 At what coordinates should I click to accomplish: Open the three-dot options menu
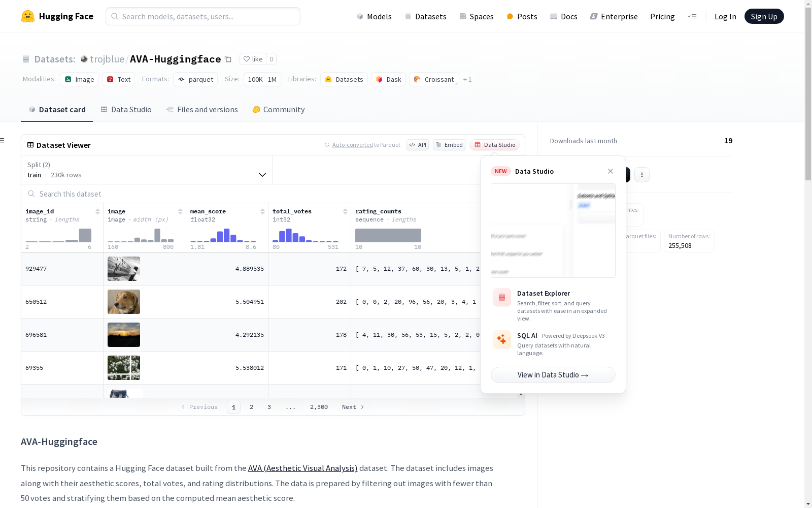pyautogui.click(x=642, y=175)
